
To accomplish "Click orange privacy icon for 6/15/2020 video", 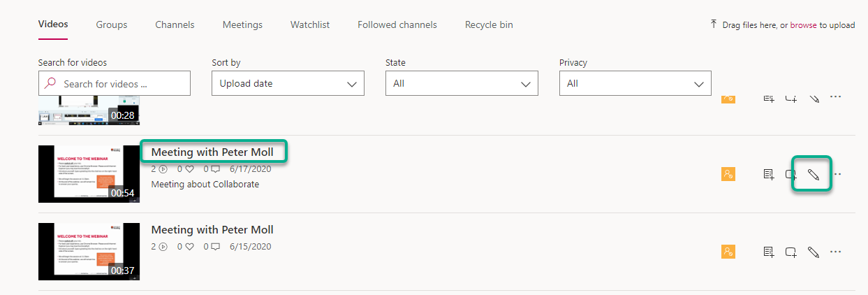I will coord(728,252).
